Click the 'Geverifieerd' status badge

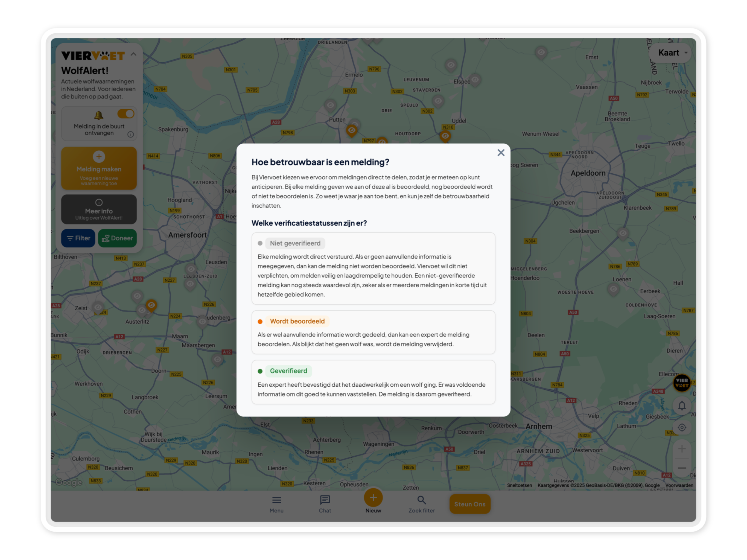pos(288,371)
